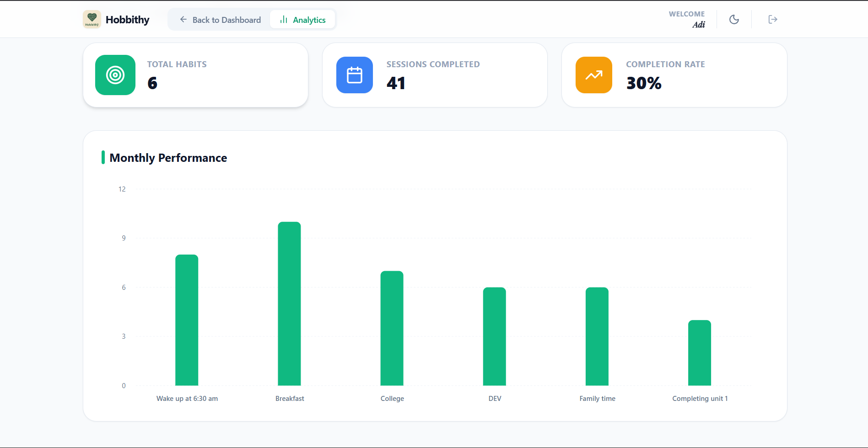The image size is (868, 448).
Task: Click the Hobbithy brand name
Action: [128, 19]
